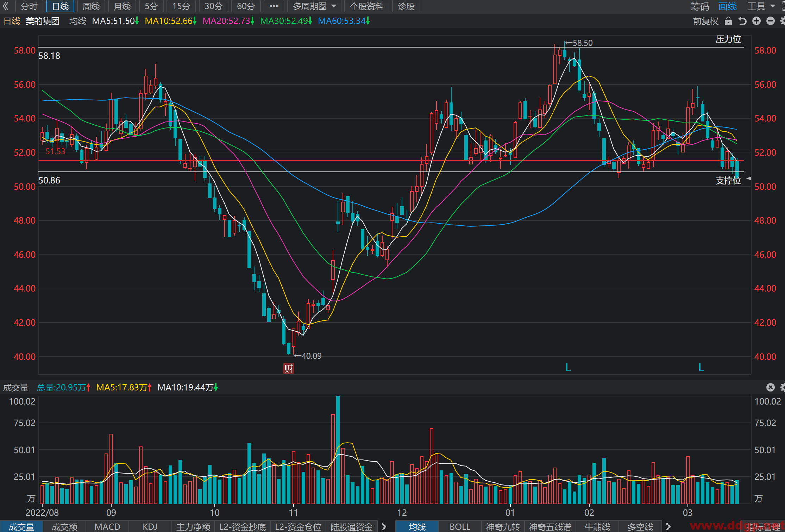Open 个股资料 stock information
Viewport: 785px width, 532px height.
coord(366,6)
